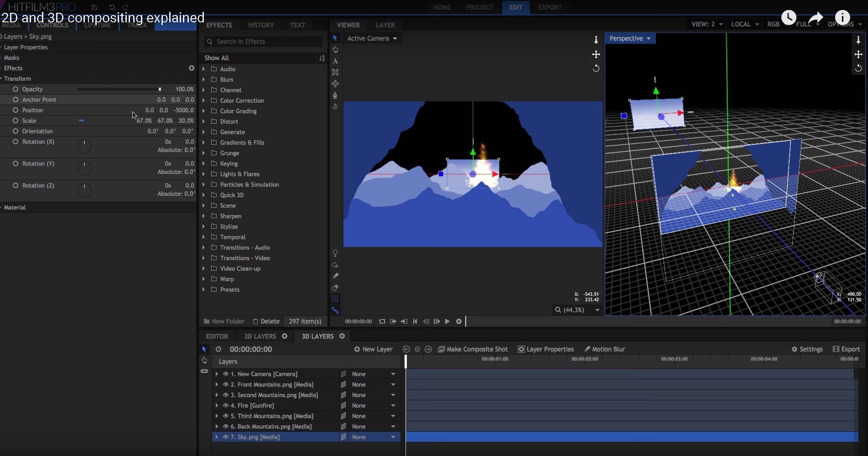The height and width of the screenshot is (456, 868).
Task: Open the EXPORT screen tab
Action: pyautogui.click(x=550, y=7)
